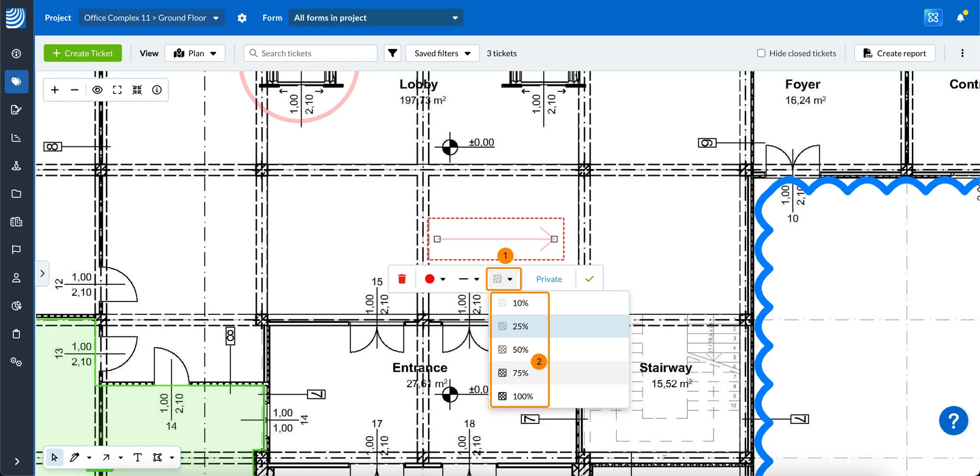980x476 pixels.
Task: Open notifications bell icon
Action: (960, 18)
